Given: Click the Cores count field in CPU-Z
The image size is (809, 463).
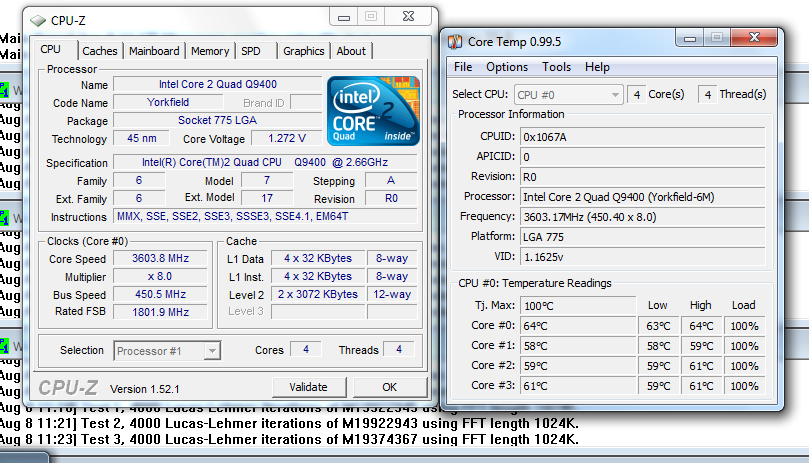Looking at the screenshot, I should pos(305,349).
